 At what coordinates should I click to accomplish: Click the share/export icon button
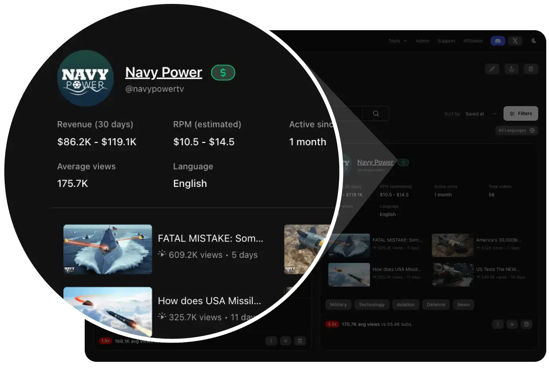511,69
